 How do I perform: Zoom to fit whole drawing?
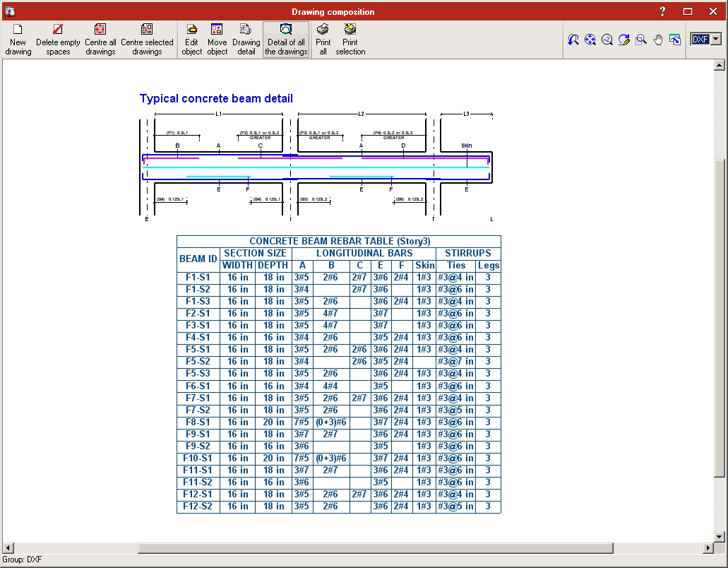pos(590,40)
